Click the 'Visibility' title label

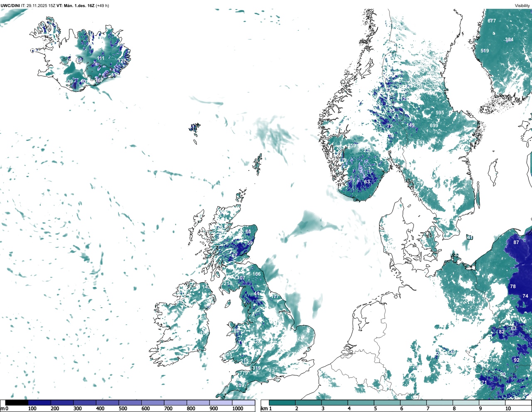(x=522, y=5)
